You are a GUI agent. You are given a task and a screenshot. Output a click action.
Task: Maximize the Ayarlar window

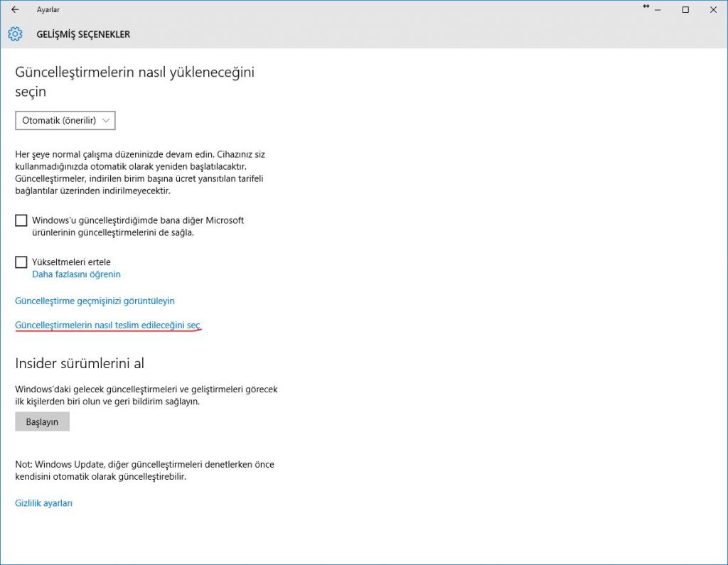tap(685, 10)
